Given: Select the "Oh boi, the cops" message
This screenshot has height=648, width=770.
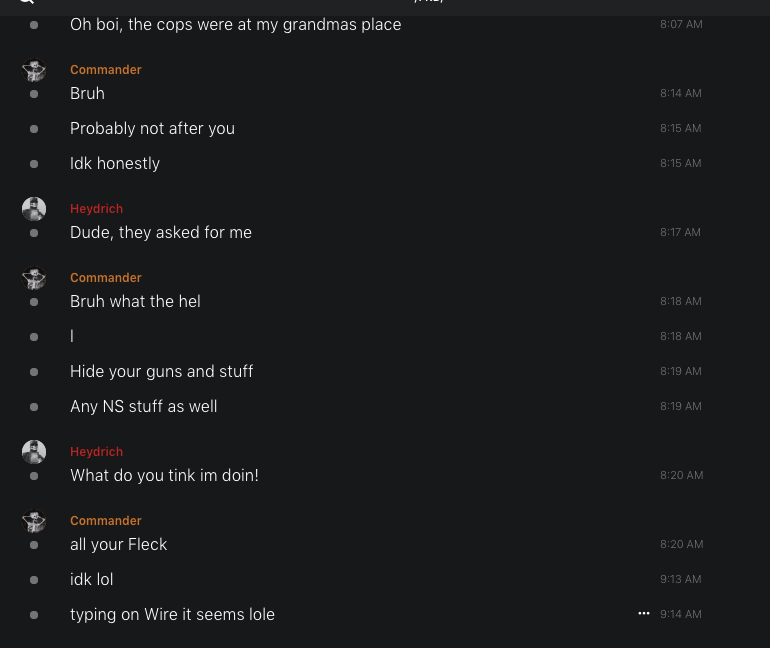Looking at the screenshot, I should click(x=235, y=24).
